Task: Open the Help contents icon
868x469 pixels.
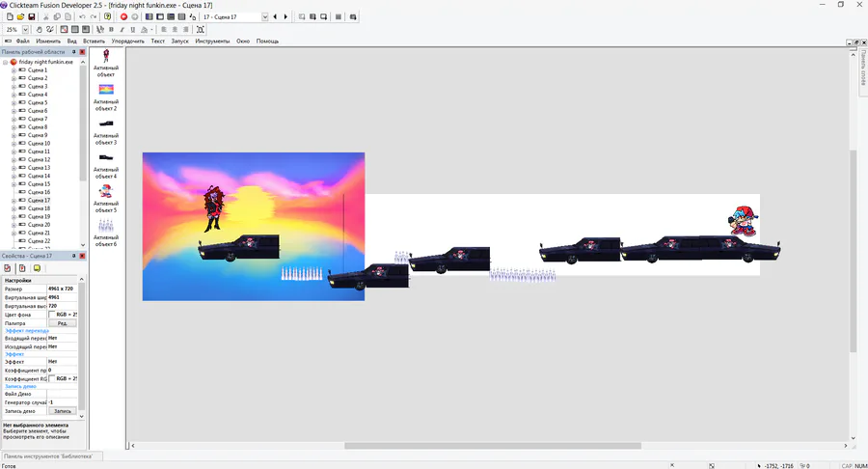Action: (x=108, y=17)
